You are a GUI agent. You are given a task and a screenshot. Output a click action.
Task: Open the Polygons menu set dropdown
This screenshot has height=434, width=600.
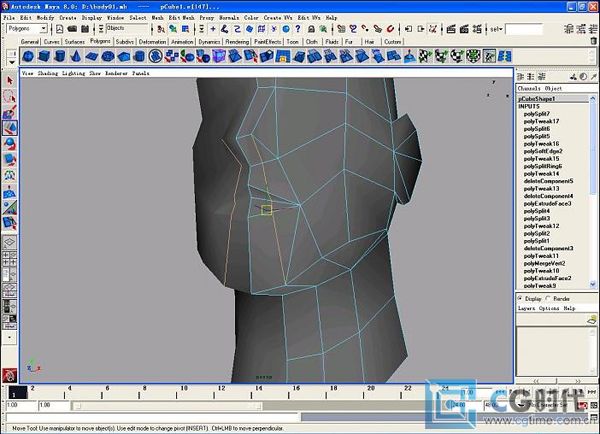coord(27,29)
